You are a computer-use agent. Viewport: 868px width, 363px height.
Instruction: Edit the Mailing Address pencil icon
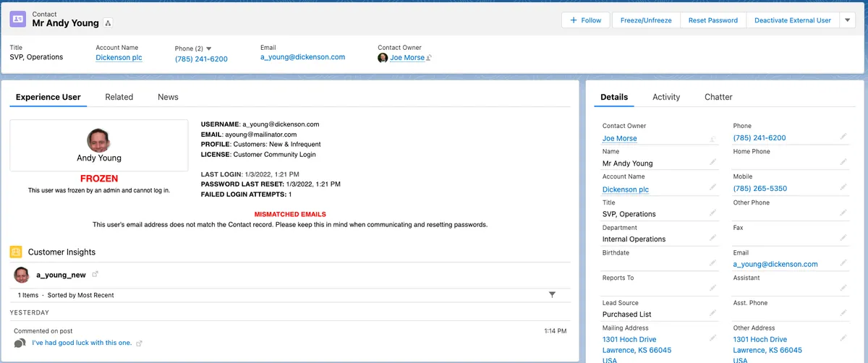(712, 338)
